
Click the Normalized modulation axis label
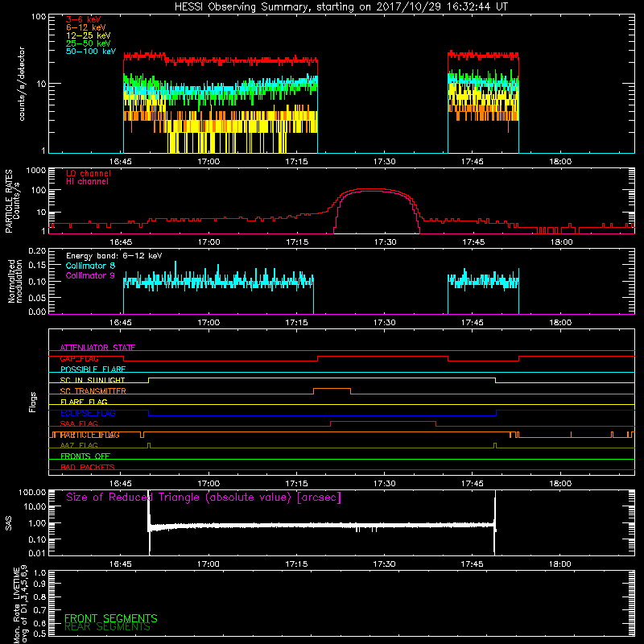tap(15, 281)
